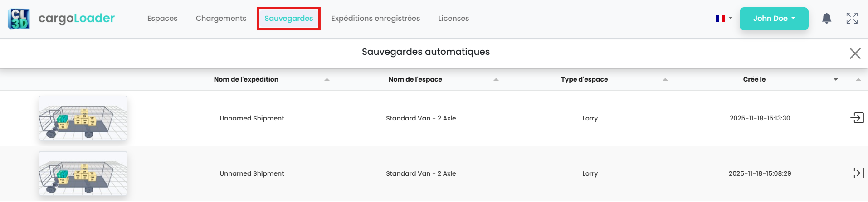
Task: Switch to Expéditions enregistrées tab
Action: [x=375, y=19]
